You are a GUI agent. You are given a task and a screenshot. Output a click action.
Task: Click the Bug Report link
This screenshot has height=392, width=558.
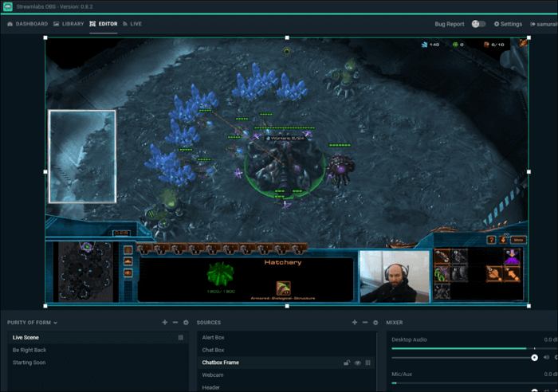pyautogui.click(x=449, y=24)
